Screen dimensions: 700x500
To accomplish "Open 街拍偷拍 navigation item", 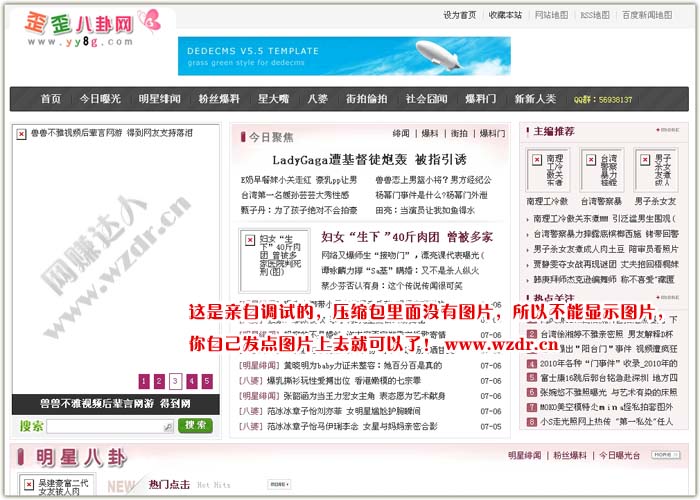I will [367, 99].
